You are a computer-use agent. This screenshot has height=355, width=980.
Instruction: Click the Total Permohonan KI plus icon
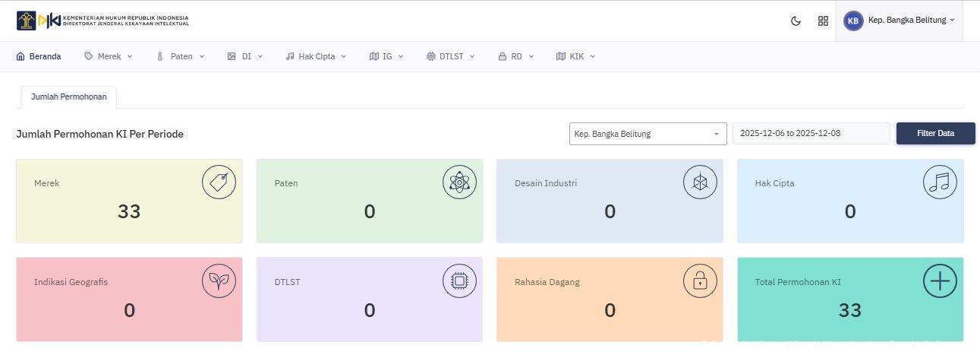(x=940, y=281)
